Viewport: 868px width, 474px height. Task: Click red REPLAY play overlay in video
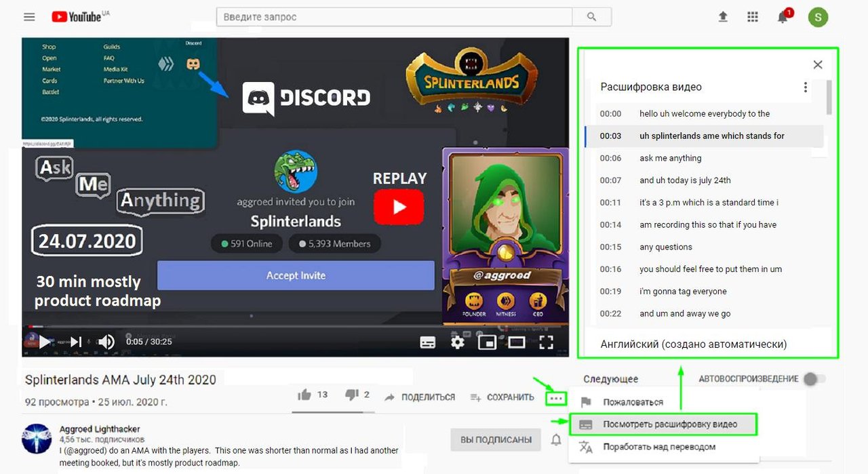click(x=399, y=207)
